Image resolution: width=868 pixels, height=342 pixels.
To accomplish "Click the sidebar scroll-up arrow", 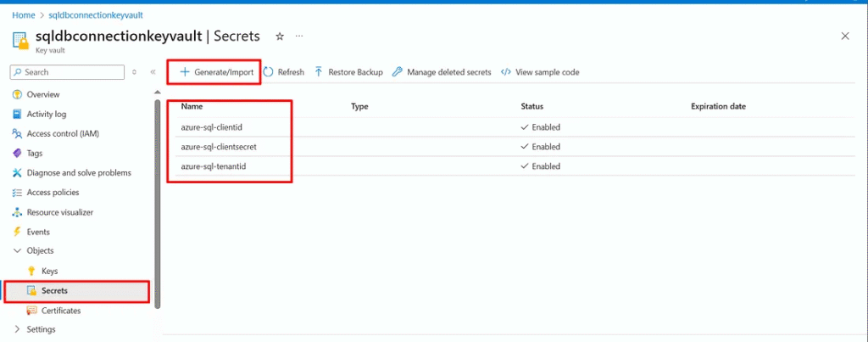I will click(x=157, y=92).
